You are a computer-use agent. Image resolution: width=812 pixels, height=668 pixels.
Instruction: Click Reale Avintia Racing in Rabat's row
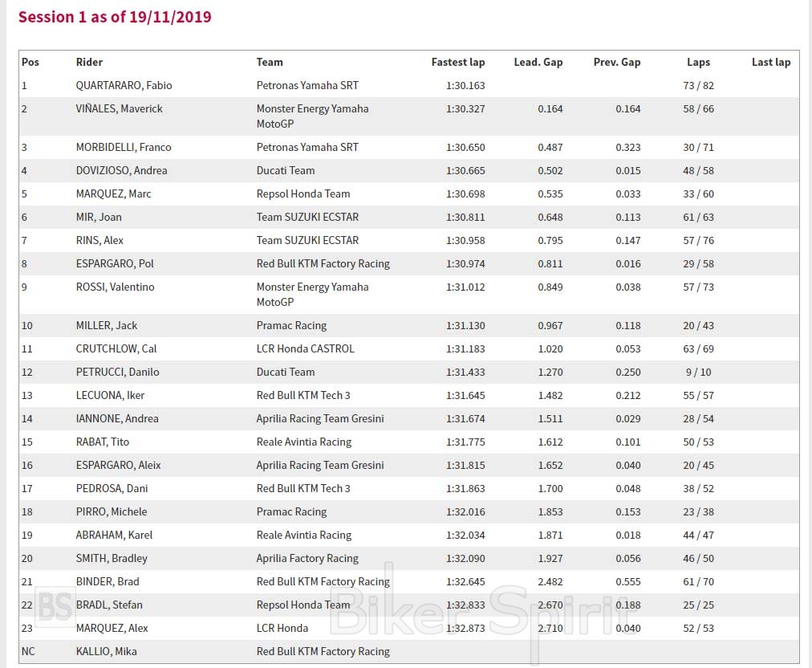(x=303, y=442)
